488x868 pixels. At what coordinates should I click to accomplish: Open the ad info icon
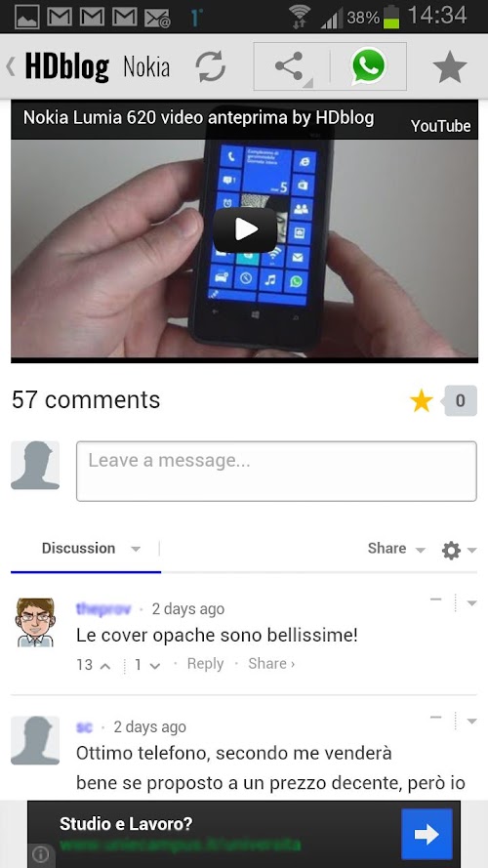41,855
